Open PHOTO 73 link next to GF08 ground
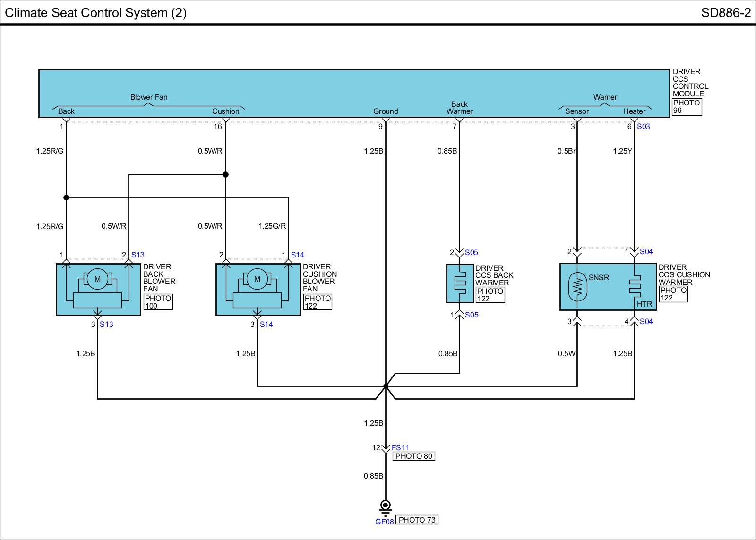 point(417,520)
